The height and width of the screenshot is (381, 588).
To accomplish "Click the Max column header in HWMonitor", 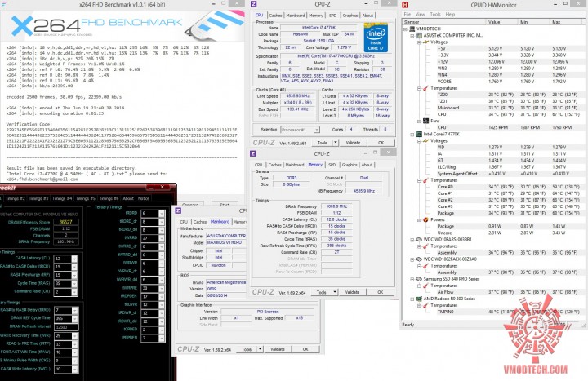I will point(565,22).
